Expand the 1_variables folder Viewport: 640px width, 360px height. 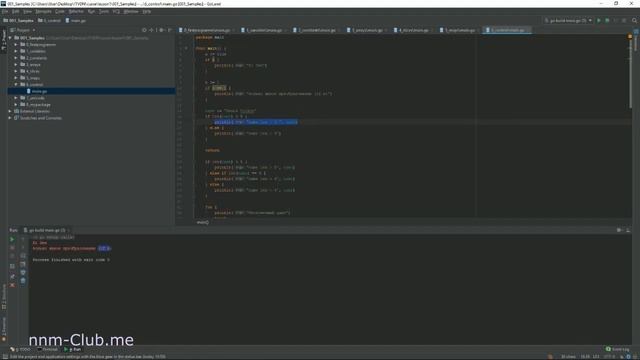click(x=16, y=51)
